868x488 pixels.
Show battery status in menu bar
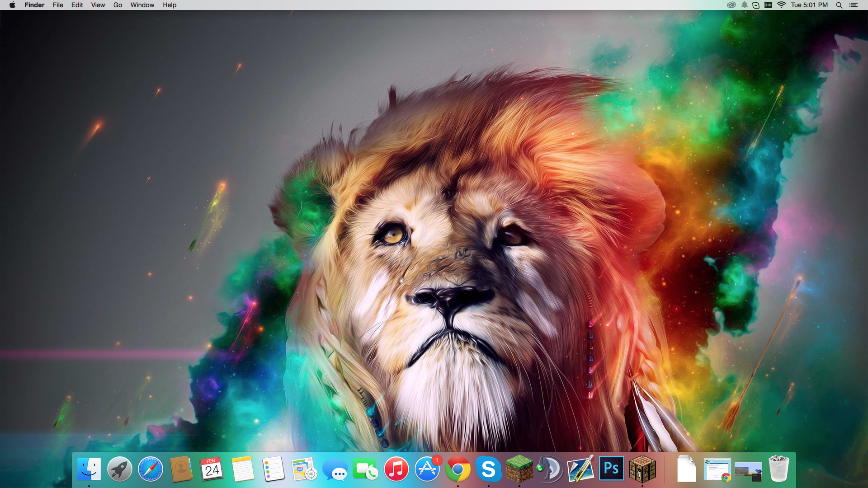click(768, 5)
